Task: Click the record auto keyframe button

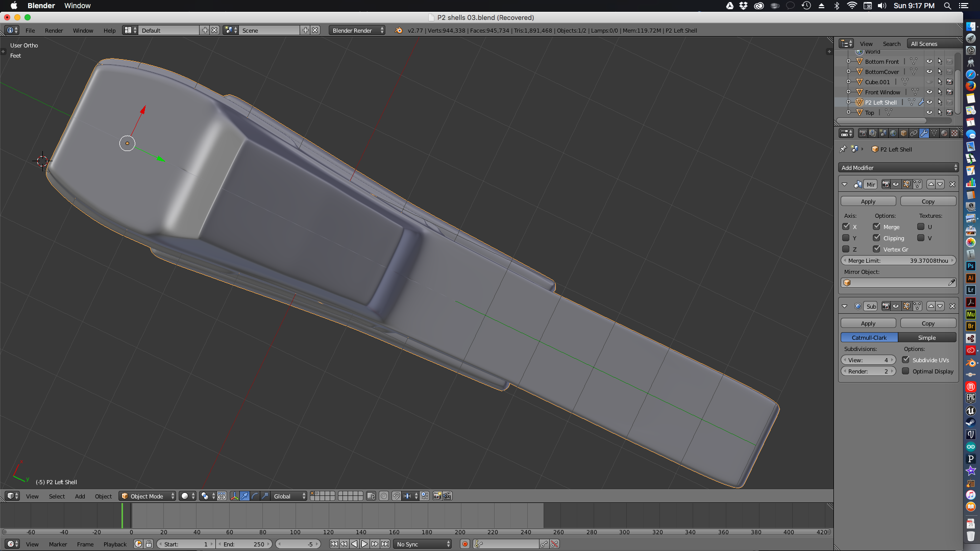Action: [x=465, y=544]
